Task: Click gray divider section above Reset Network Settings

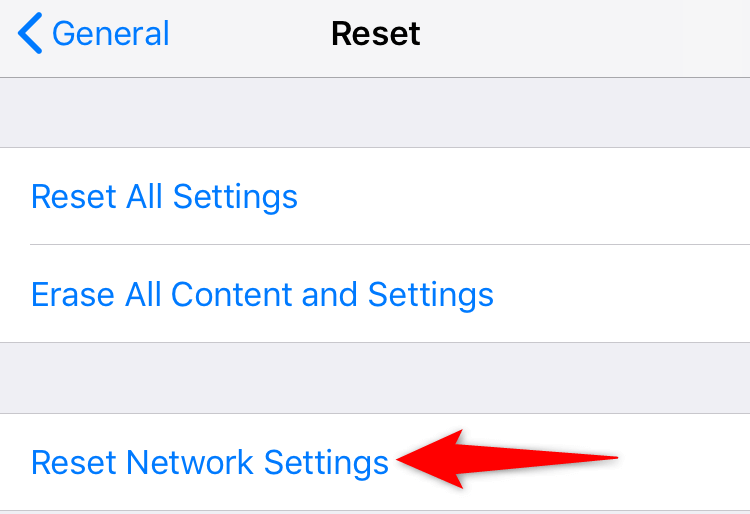Action: pyautogui.click(x=375, y=378)
